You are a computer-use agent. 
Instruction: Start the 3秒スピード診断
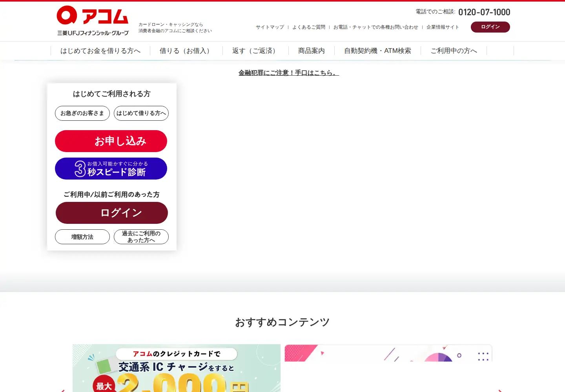point(111,169)
